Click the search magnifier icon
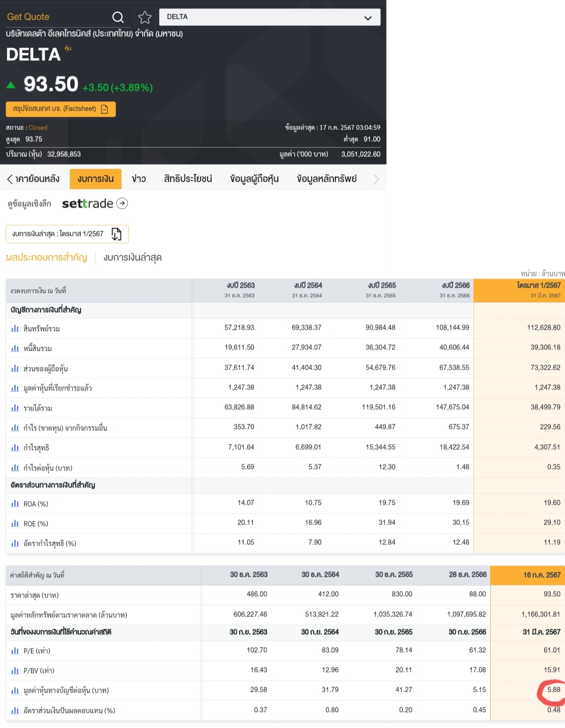The height and width of the screenshot is (728, 565). click(118, 17)
